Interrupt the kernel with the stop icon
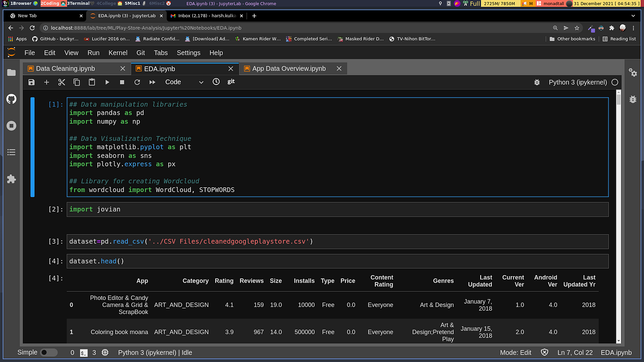Viewport: 644px width, 362px height. click(x=122, y=82)
